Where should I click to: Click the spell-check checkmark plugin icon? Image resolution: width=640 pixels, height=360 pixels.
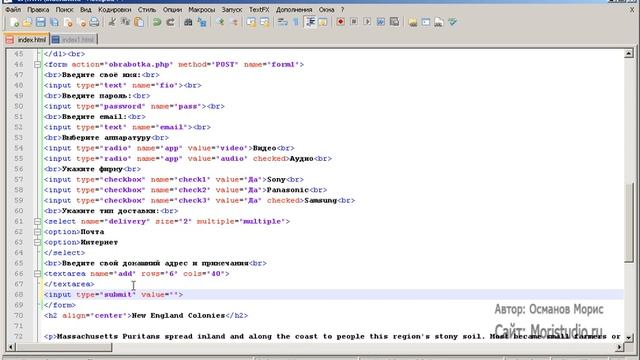tap(452, 22)
